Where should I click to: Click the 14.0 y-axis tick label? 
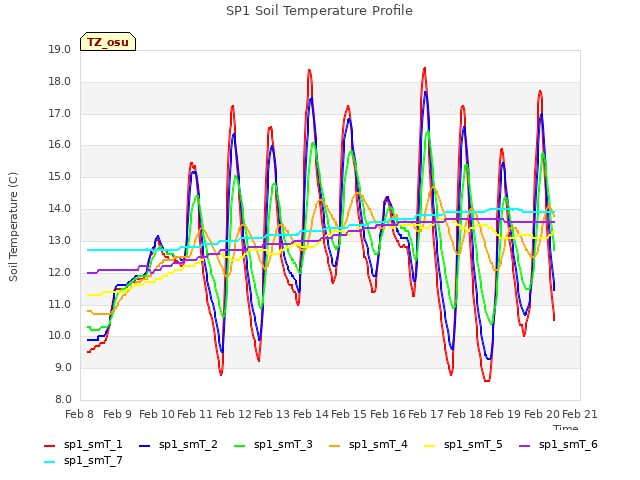point(60,208)
